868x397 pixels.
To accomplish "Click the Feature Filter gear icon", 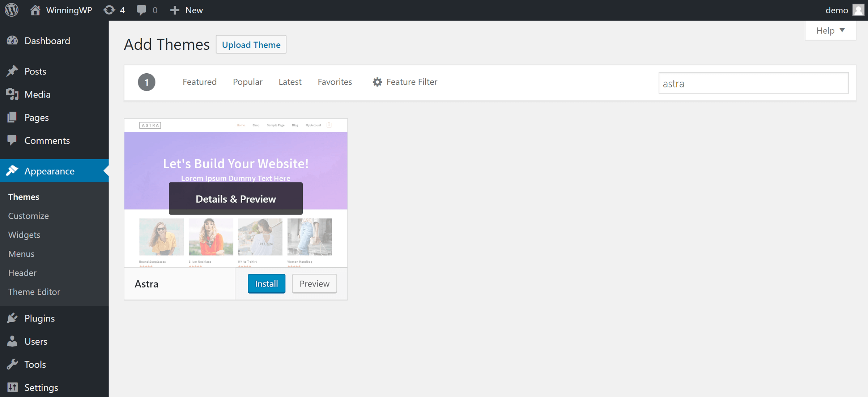I will pyautogui.click(x=376, y=82).
